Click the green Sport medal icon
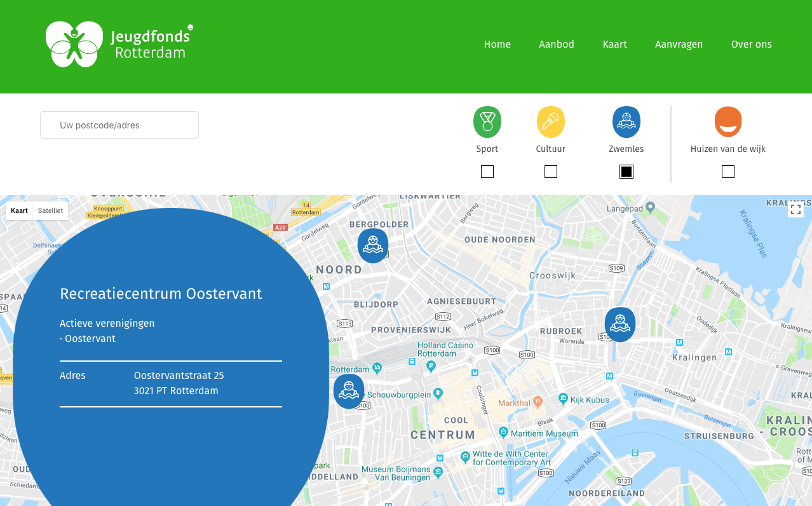The width and height of the screenshot is (812, 506). click(x=487, y=122)
